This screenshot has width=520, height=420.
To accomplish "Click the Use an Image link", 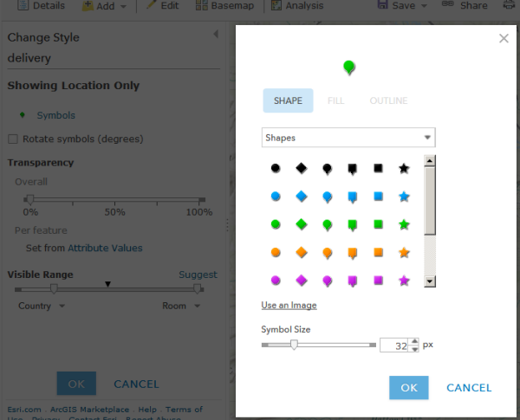I will point(289,305).
